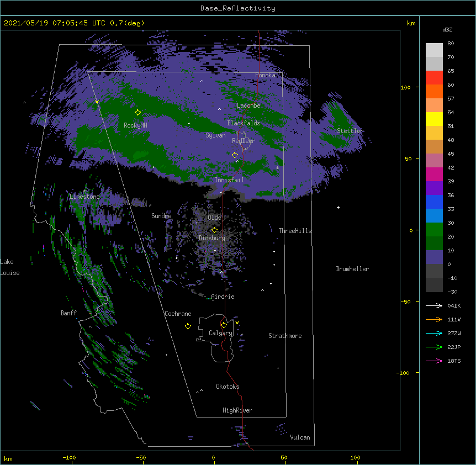Image resolution: width=476 pixels, height=465 pixels.
Task: Click the ThreeHills label
Action: pyautogui.click(x=295, y=231)
